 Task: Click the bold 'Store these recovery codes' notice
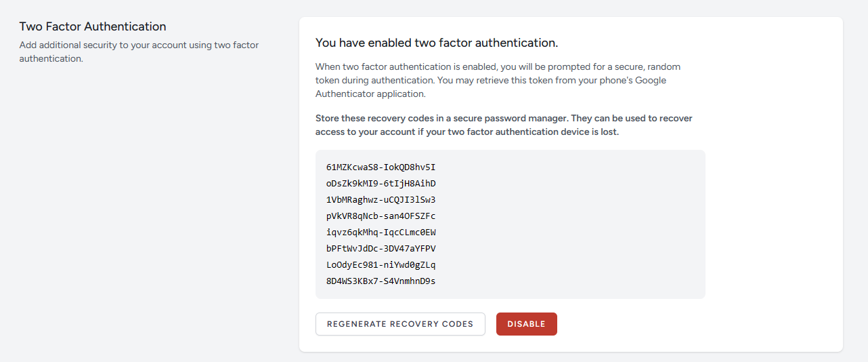click(504, 125)
